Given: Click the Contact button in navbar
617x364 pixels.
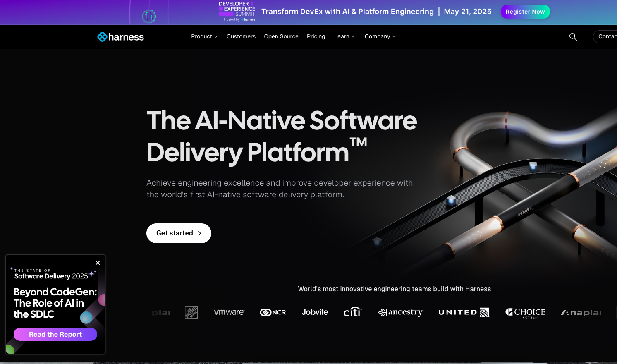Looking at the screenshot, I should (x=605, y=36).
